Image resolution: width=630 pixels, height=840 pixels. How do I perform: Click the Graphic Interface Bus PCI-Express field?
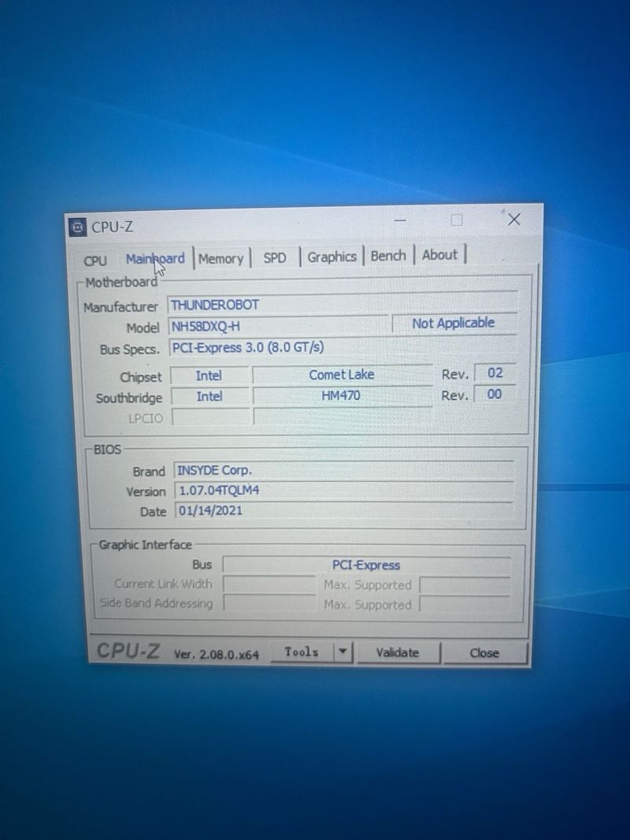[366, 564]
